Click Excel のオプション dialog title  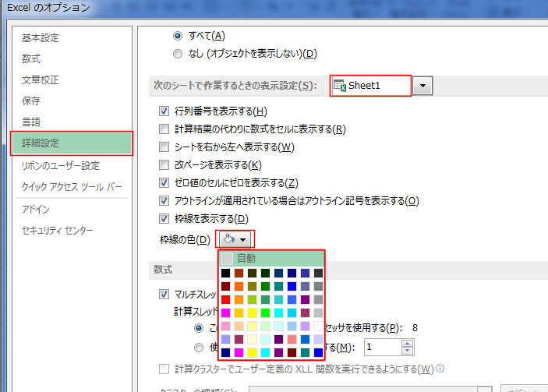click(x=48, y=7)
